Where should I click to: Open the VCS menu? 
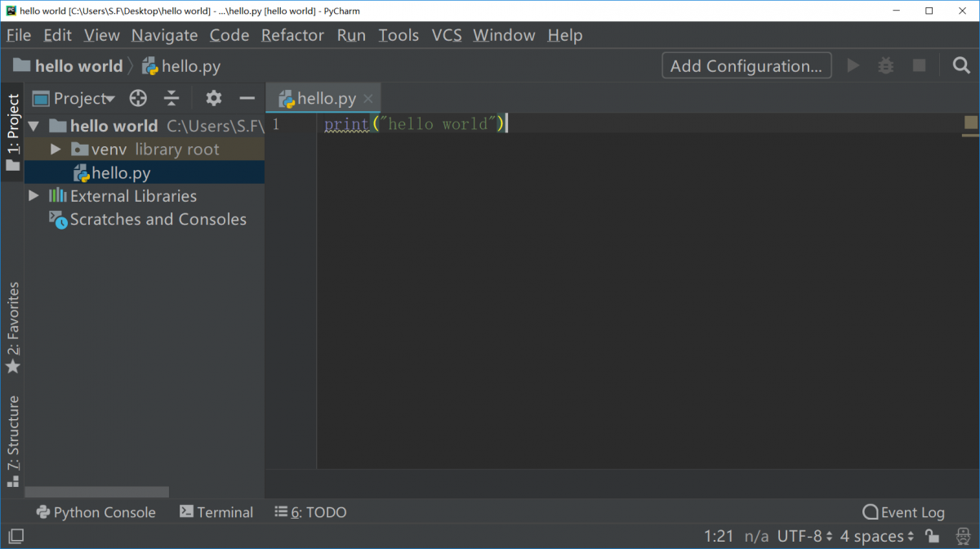pos(447,35)
